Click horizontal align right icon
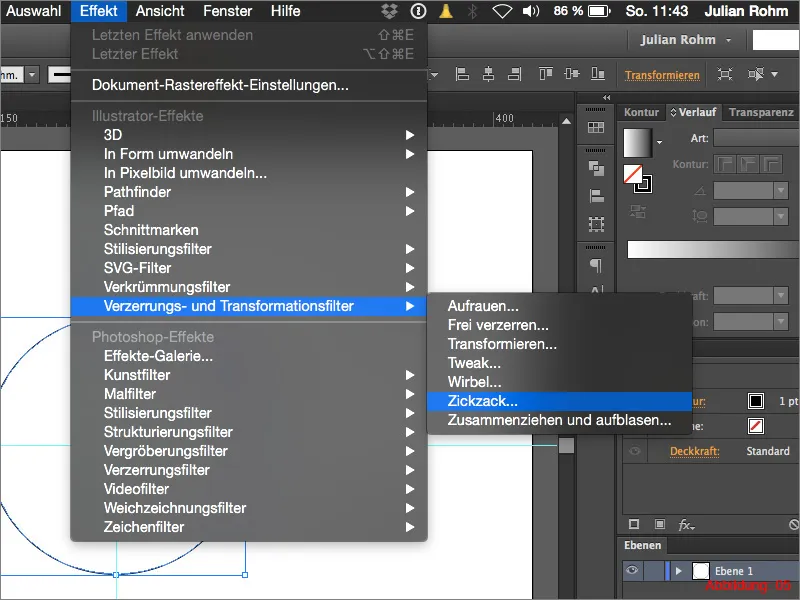This screenshot has width=800, height=600. 515,74
